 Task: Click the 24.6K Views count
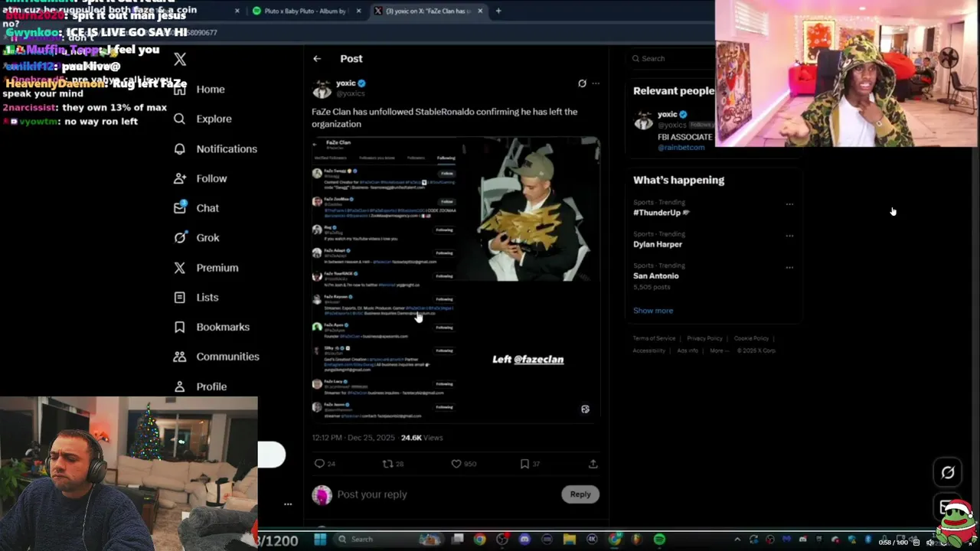[x=422, y=438]
